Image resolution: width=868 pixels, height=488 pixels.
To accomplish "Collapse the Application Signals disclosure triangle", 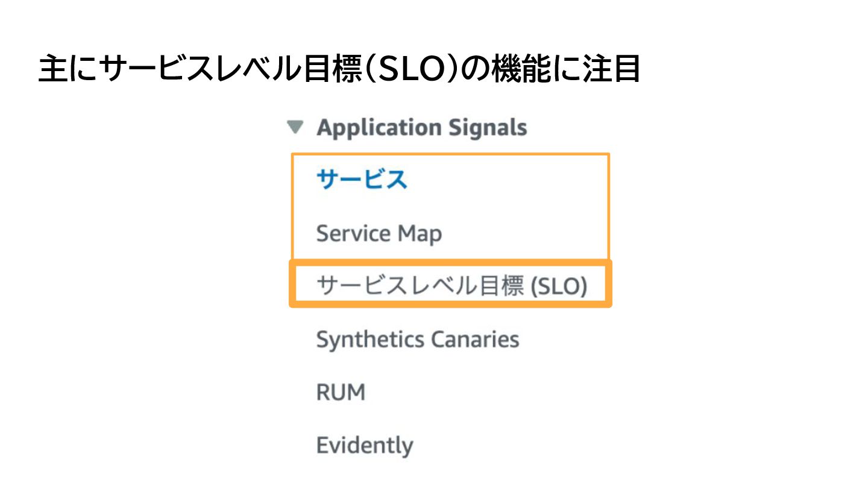I will 294,128.
